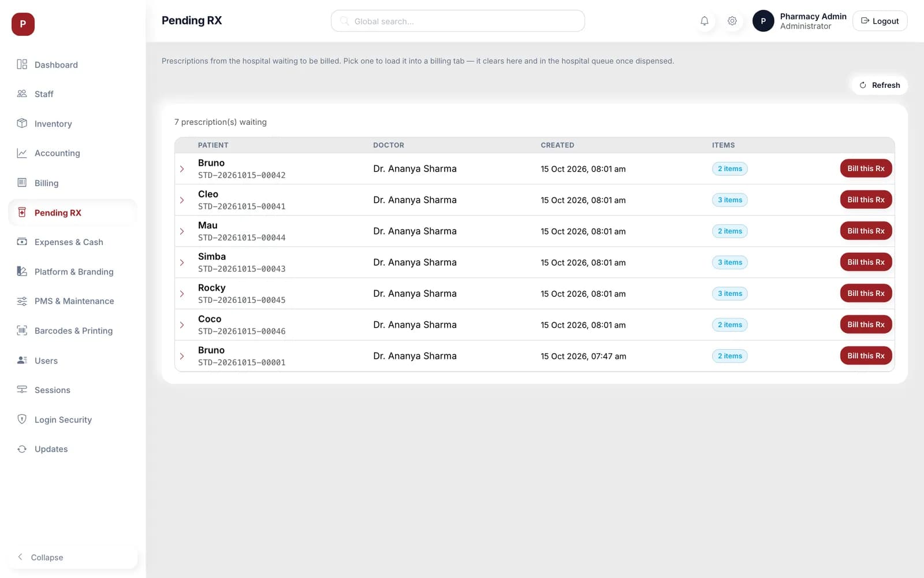924x578 pixels.
Task: Click the Platform & Branding icon
Action: pyautogui.click(x=22, y=271)
